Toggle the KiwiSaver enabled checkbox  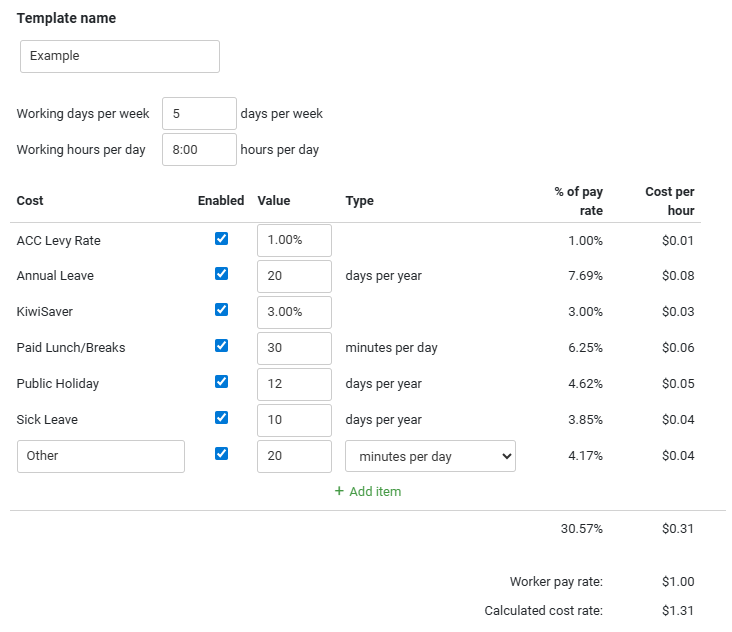(221, 310)
